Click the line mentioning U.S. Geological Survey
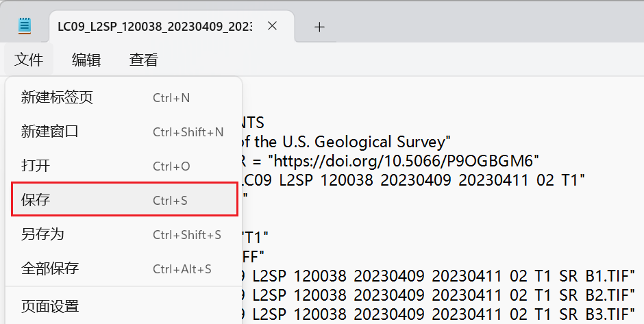 (347, 142)
